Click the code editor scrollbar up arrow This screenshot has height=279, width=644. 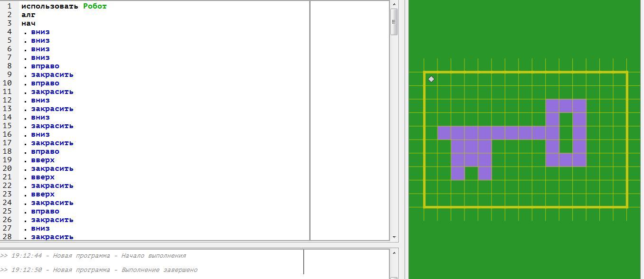pos(394,4)
